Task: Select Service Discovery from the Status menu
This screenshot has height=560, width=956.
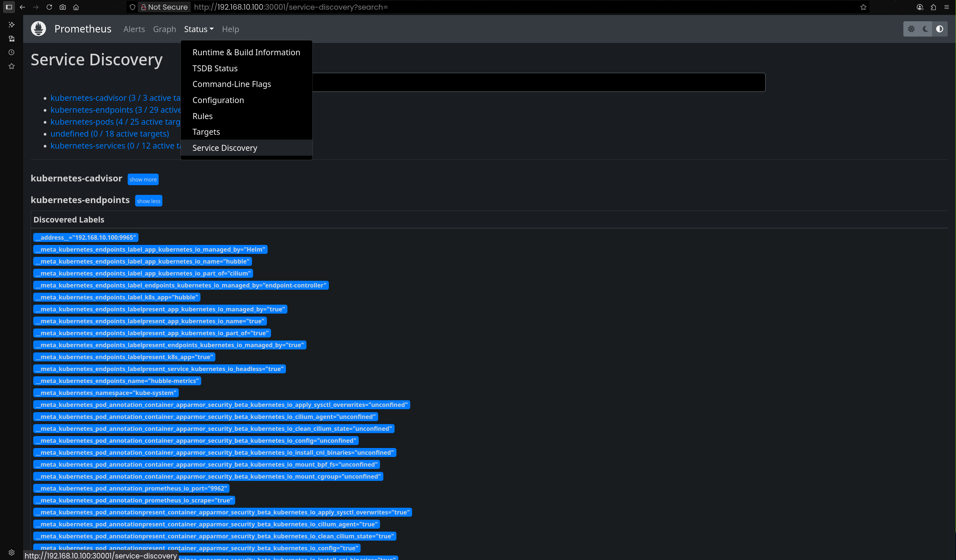Action: click(x=246, y=148)
